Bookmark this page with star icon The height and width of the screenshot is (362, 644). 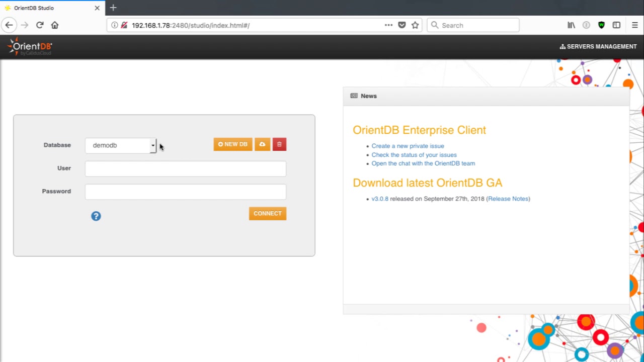415,25
